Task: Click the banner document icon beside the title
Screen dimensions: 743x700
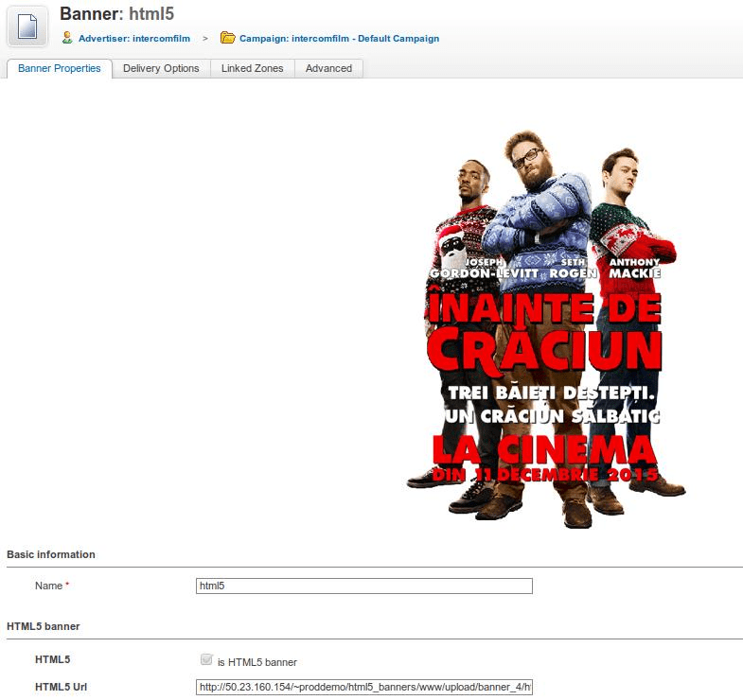Action: click(27, 26)
